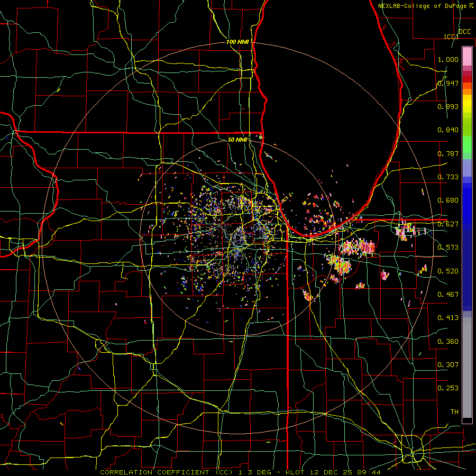The width and height of the screenshot is (476, 476).
Task: Click the 50 NMI range ring label
Action: pos(237,140)
